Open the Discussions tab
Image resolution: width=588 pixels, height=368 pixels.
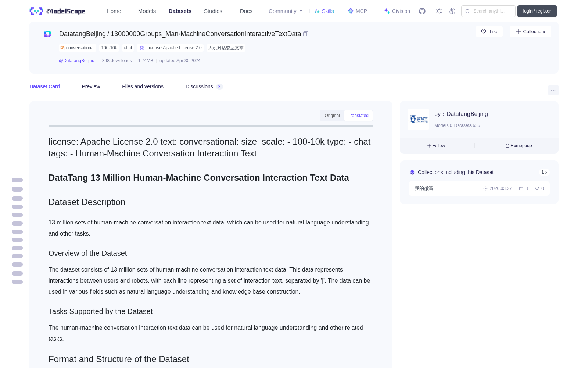point(204,86)
